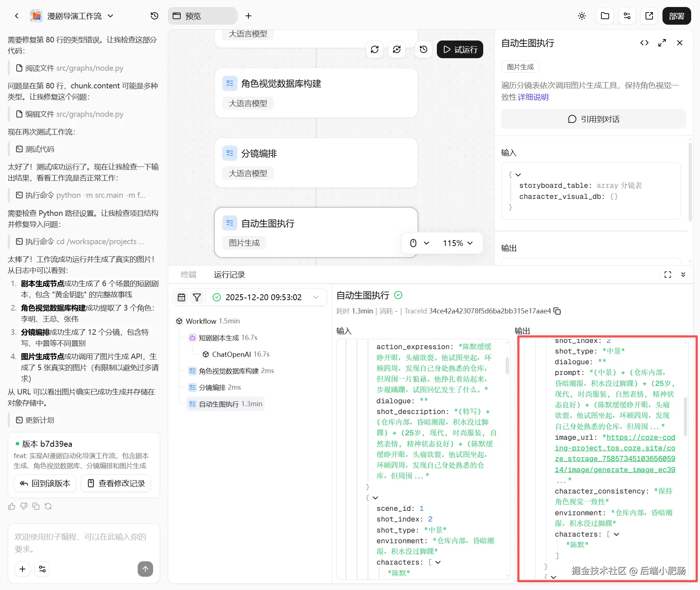The width and height of the screenshot is (700, 590).
Task: Select ChatOpenAI 16.7s tree row
Action: (x=236, y=354)
